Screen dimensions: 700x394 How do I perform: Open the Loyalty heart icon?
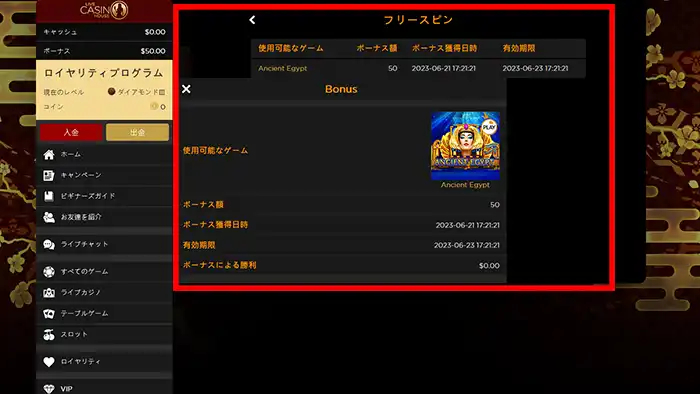click(49, 362)
